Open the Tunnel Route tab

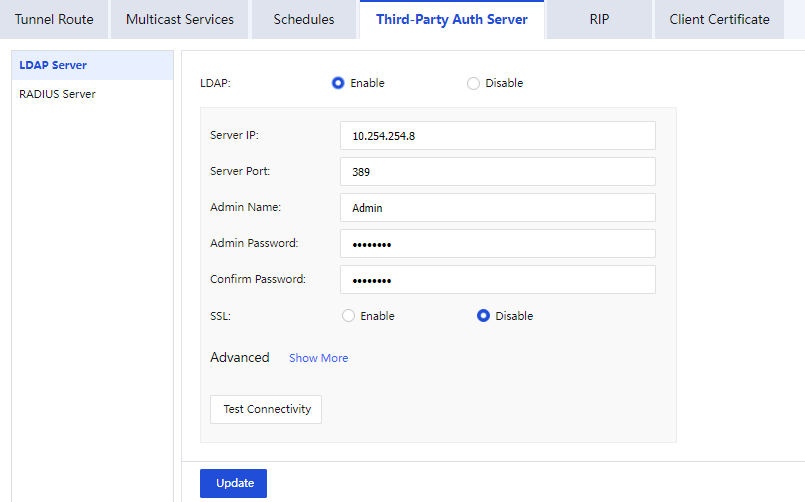coord(54,19)
